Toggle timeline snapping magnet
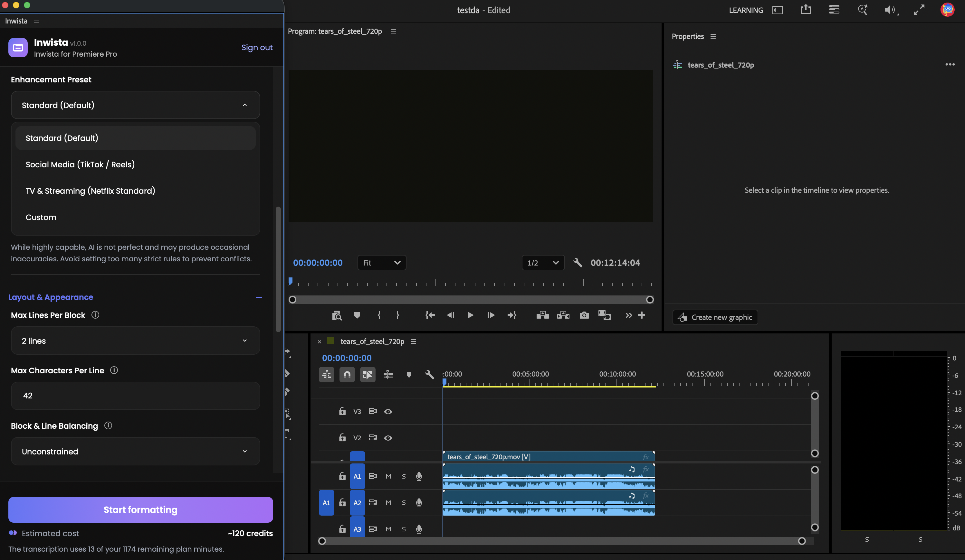 (x=347, y=375)
